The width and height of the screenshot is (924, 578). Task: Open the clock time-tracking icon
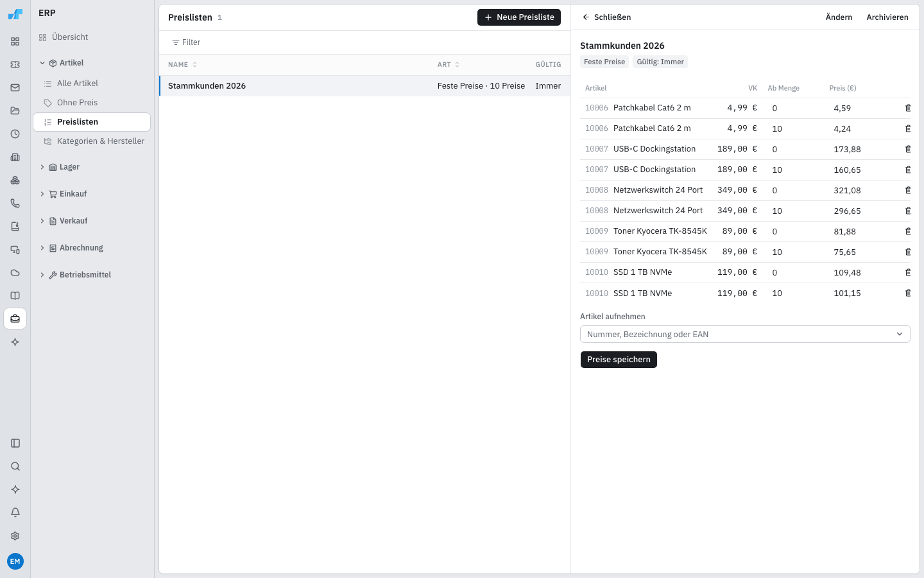point(15,134)
